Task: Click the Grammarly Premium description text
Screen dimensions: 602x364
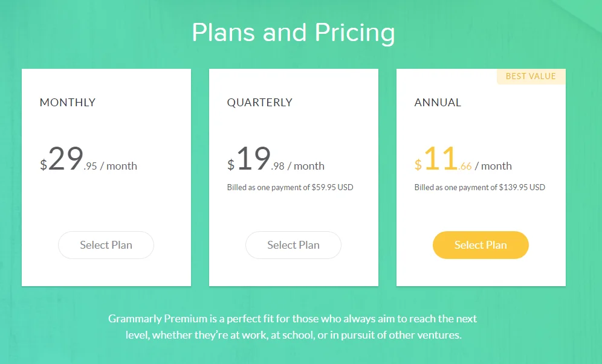Action: pos(293,327)
